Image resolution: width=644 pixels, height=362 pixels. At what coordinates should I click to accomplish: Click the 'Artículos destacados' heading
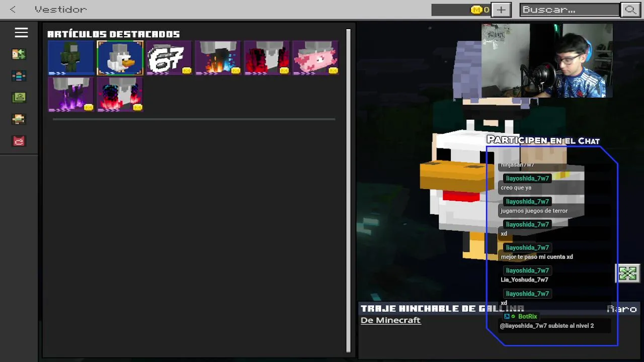(114, 34)
